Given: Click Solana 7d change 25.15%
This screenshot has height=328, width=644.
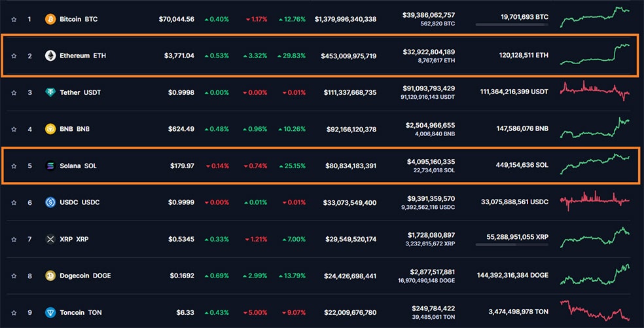Looking at the screenshot, I should 292,166.
